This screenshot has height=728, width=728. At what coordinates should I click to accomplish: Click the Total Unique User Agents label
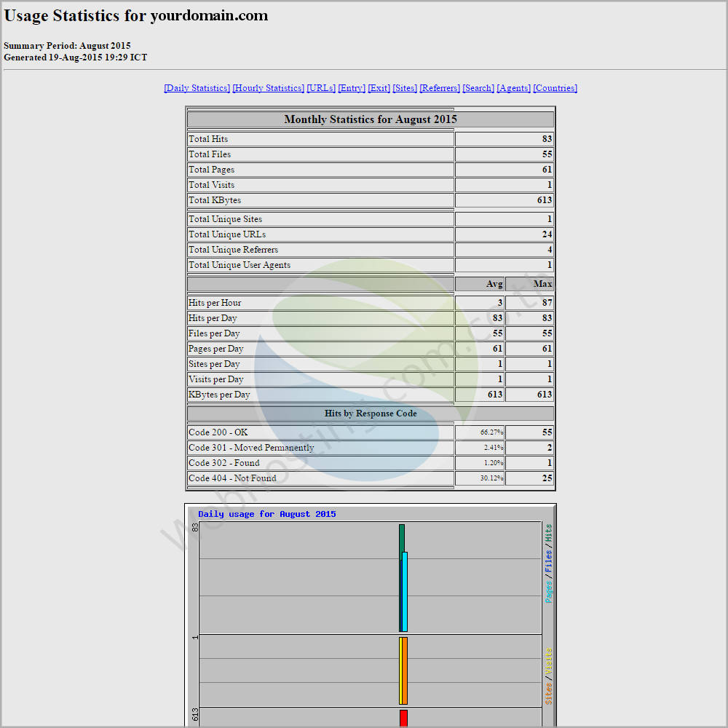point(239,265)
